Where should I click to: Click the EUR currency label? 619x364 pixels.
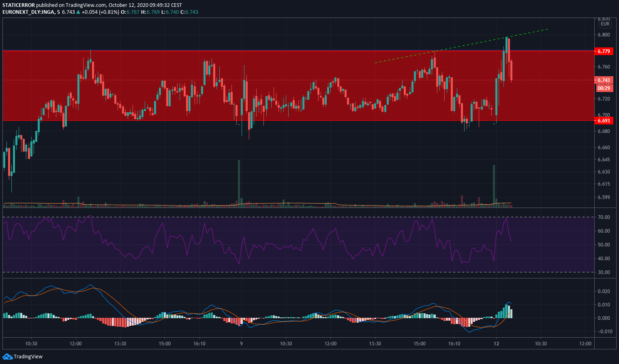(x=605, y=24)
